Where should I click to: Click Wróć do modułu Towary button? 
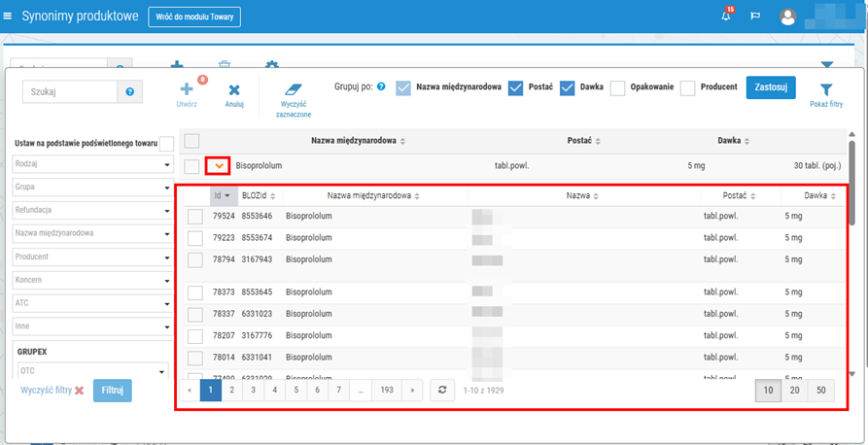[x=194, y=17]
